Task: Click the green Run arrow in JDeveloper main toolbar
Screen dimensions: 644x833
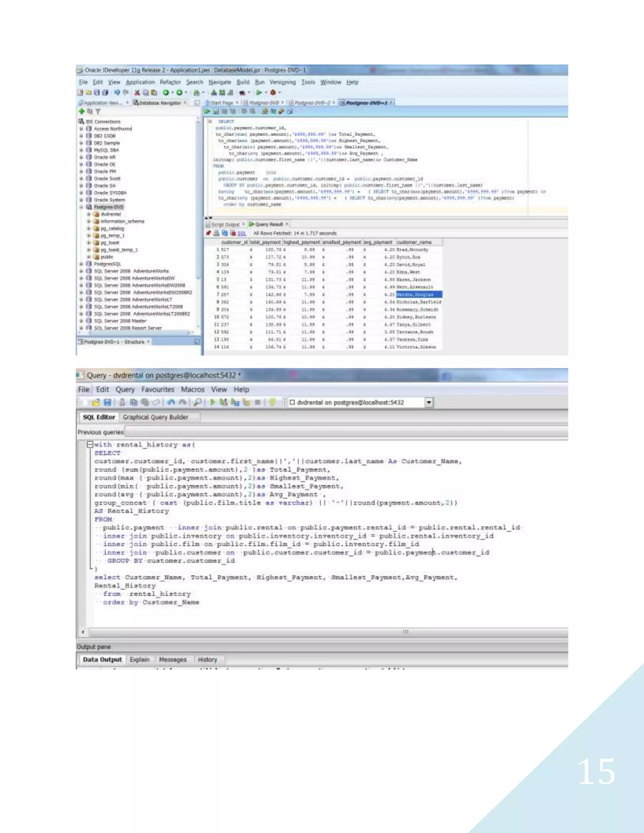Action: pos(259,92)
